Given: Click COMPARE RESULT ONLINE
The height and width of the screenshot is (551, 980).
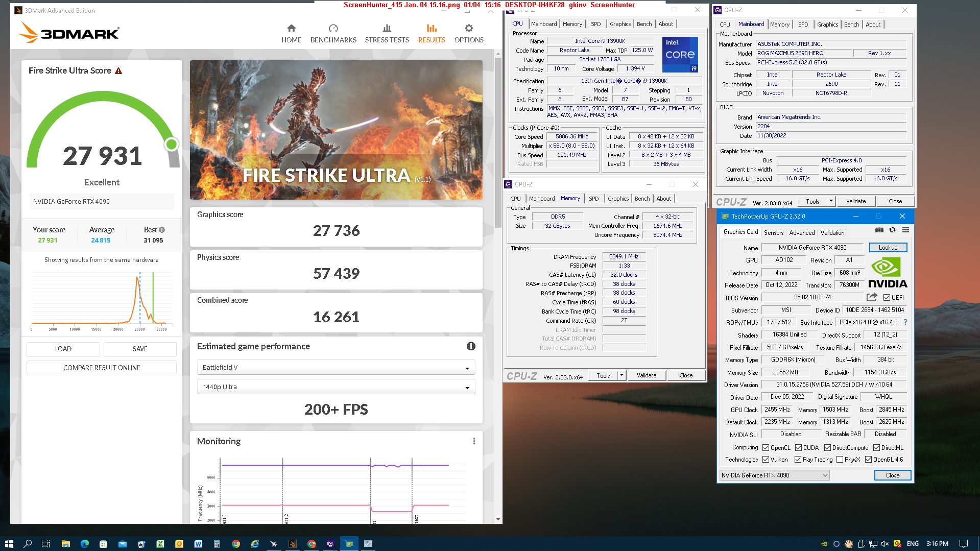Looking at the screenshot, I should point(102,368).
